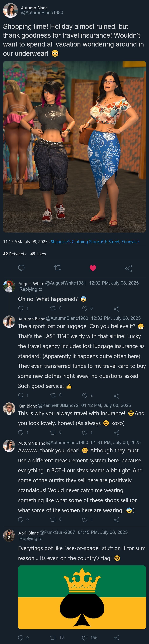Open the flag image in April's reply

[x=82, y=597]
